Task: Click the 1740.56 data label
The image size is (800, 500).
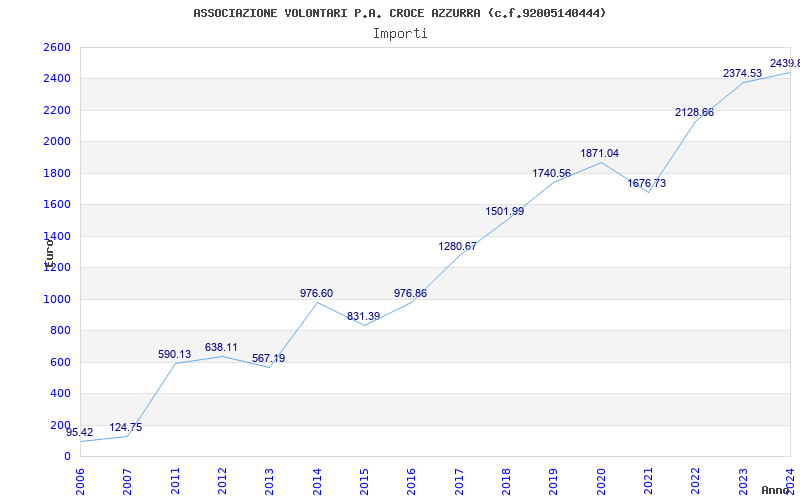Action: (552, 173)
